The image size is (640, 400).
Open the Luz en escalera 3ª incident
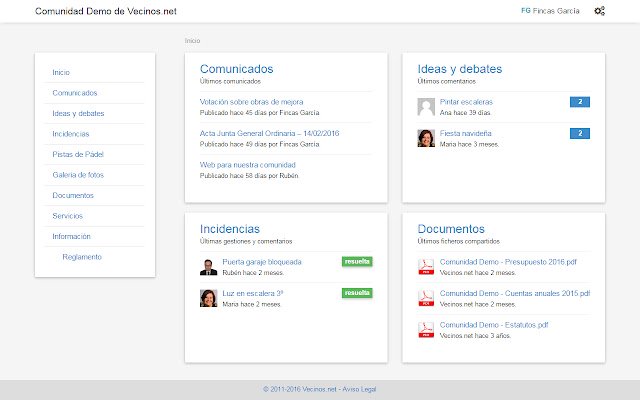(253, 293)
